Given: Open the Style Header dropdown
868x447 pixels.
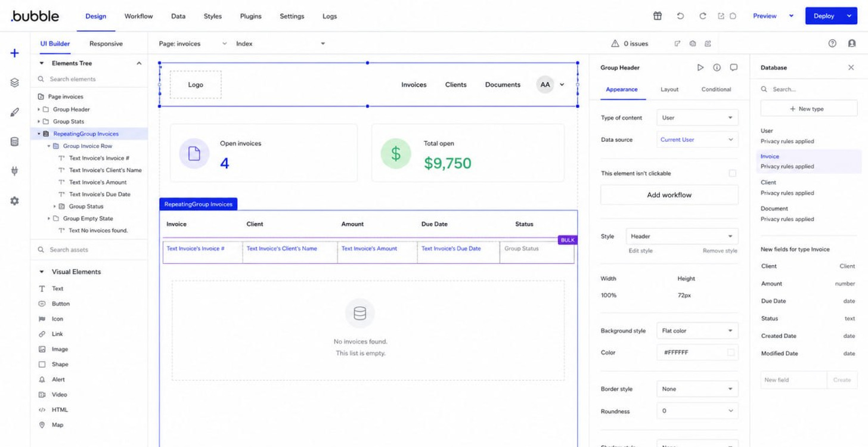Looking at the screenshot, I should 682,236.
